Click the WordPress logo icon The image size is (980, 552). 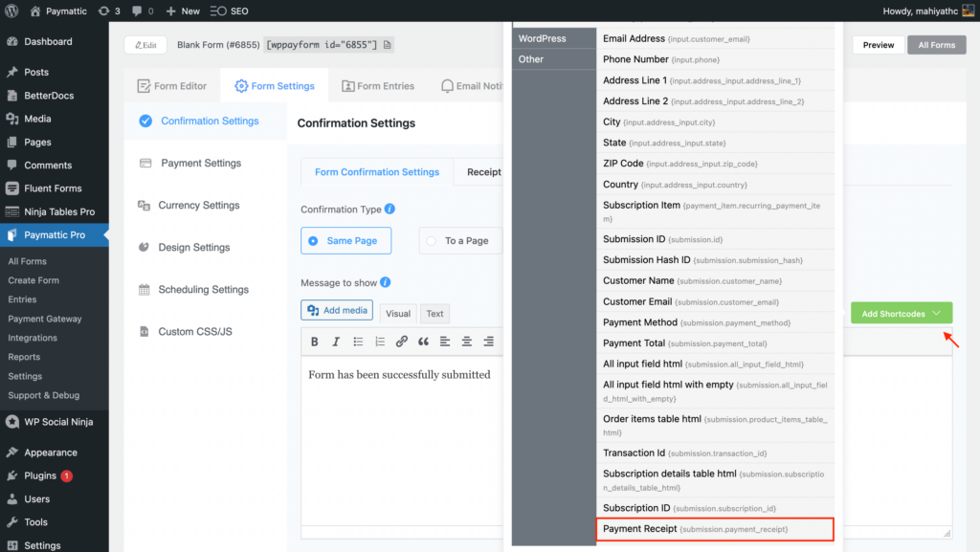tap(11, 11)
